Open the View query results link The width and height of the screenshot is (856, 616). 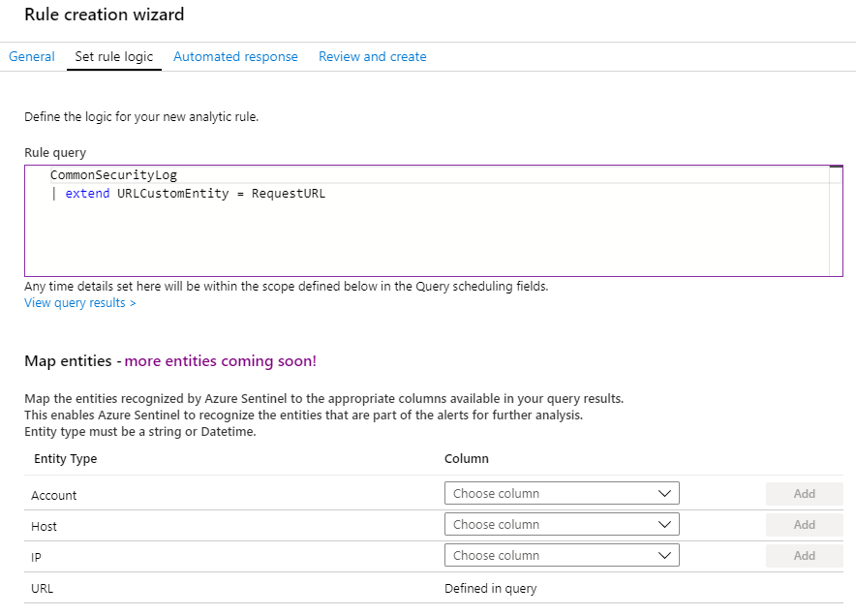(80, 303)
